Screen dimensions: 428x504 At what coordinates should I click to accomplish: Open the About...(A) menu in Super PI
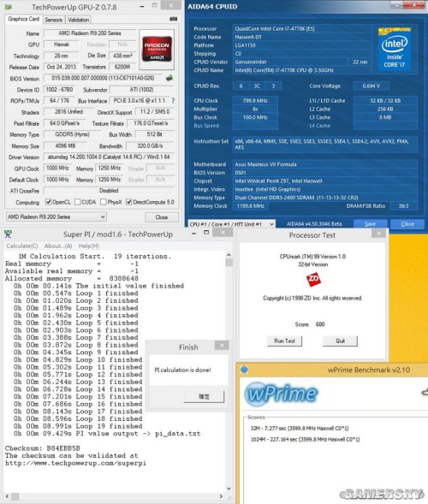[x=58, y=246]
